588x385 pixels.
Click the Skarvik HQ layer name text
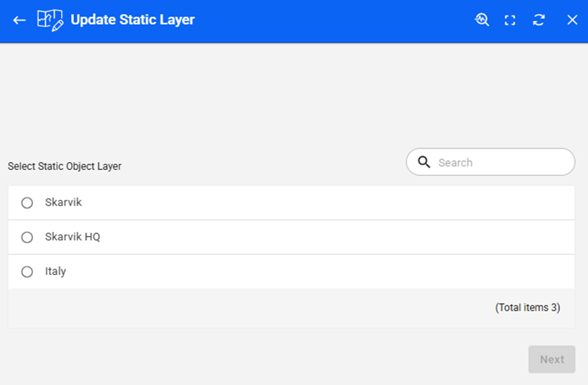(72, 237)
